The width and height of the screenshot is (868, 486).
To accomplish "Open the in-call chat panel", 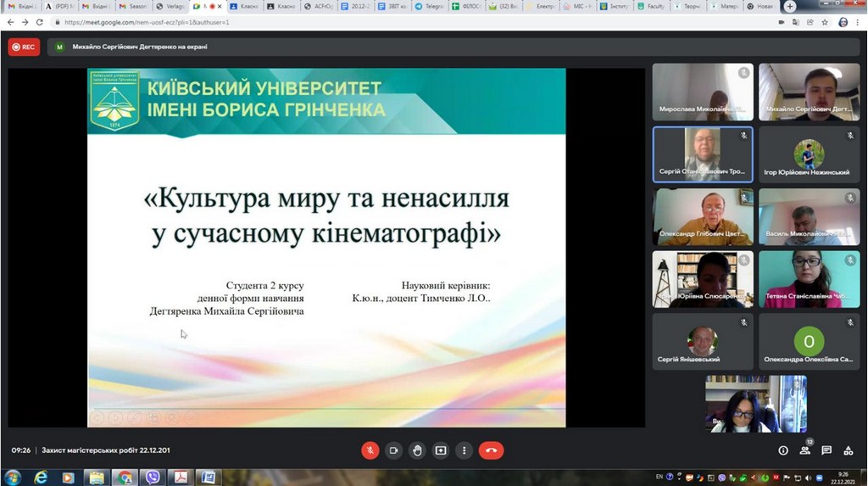I will click(x=826, y=450).
